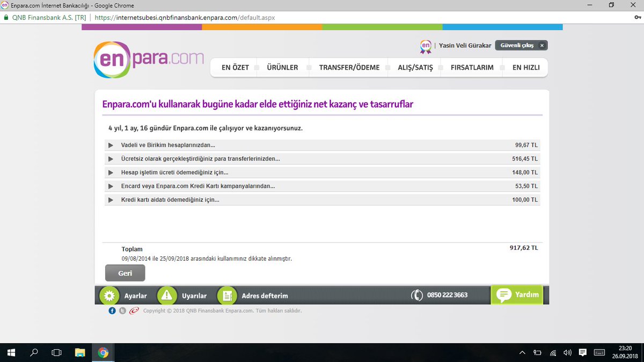Click the 148,00 TL amount
The image size is (644, 362).
point(525,173)
